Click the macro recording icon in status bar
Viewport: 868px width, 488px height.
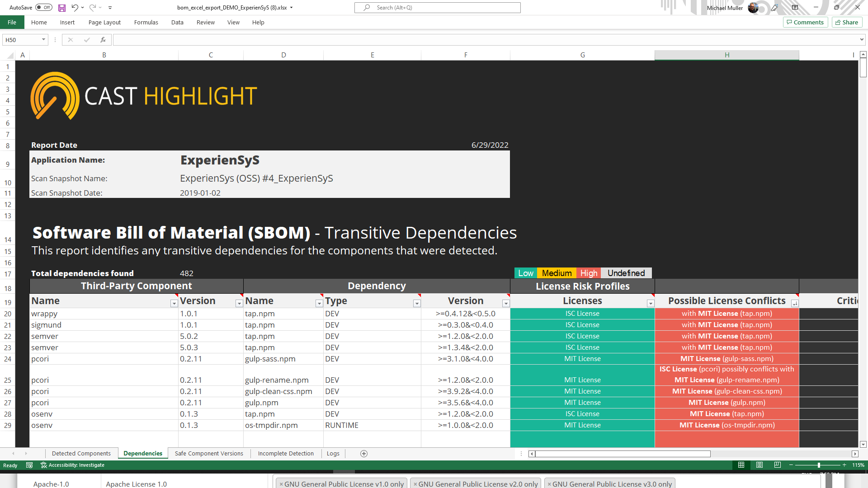(x=29, y=465)
